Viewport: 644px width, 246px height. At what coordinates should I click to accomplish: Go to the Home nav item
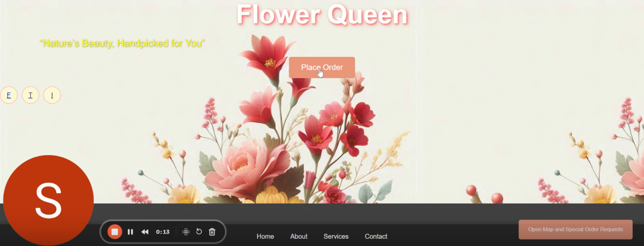pyautogui.click(x=265, y=236)
